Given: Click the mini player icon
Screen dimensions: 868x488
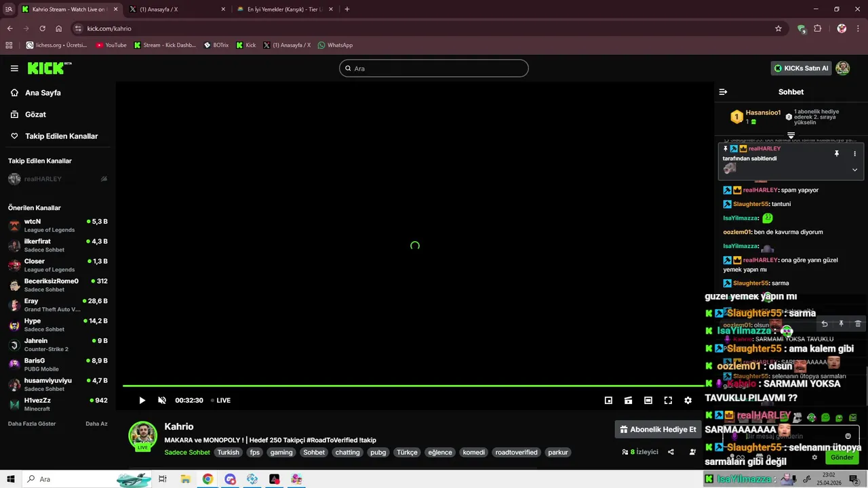Looking at the screenshot, I should tap(608, 400).
